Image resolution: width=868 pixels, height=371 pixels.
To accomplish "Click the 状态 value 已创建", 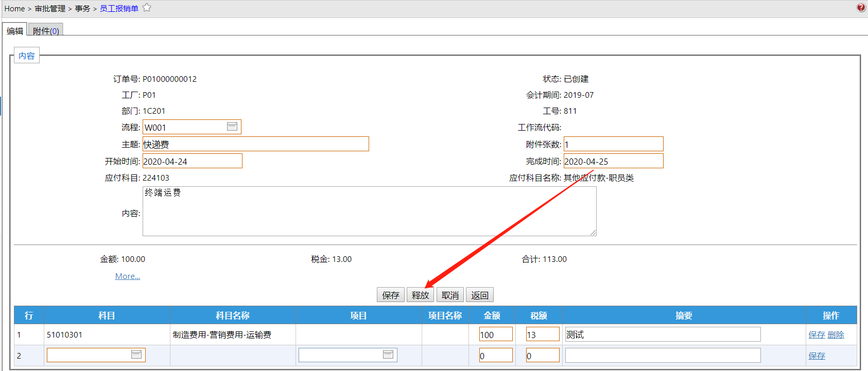I will [x=576, y=79].
